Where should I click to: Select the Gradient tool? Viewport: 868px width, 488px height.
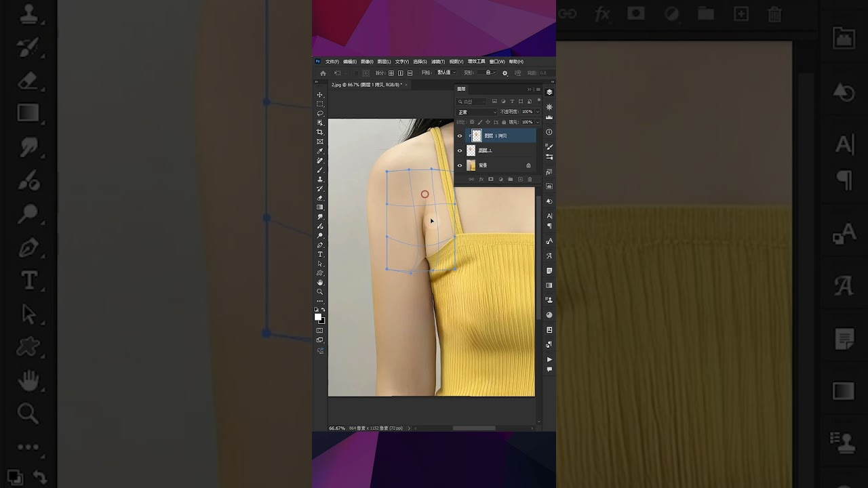point(319,207)
